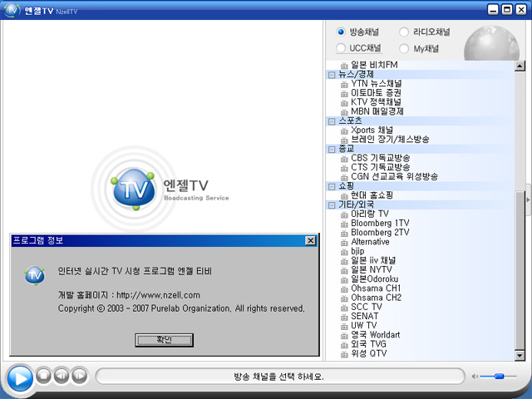The image size is (532, 399).
Task: Click the 방송 채널을 선택 하세요 status field
Action: pos(280,377)
